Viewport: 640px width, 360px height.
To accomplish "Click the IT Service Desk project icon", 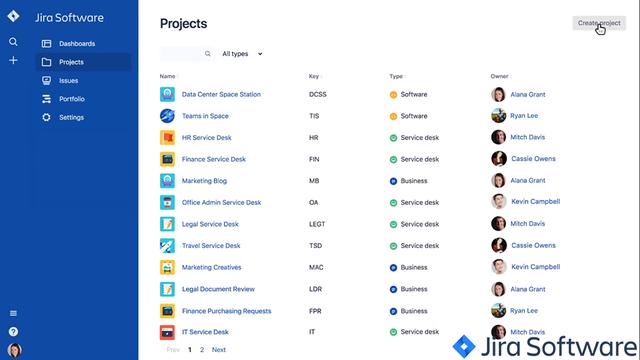I will [167, 332].
